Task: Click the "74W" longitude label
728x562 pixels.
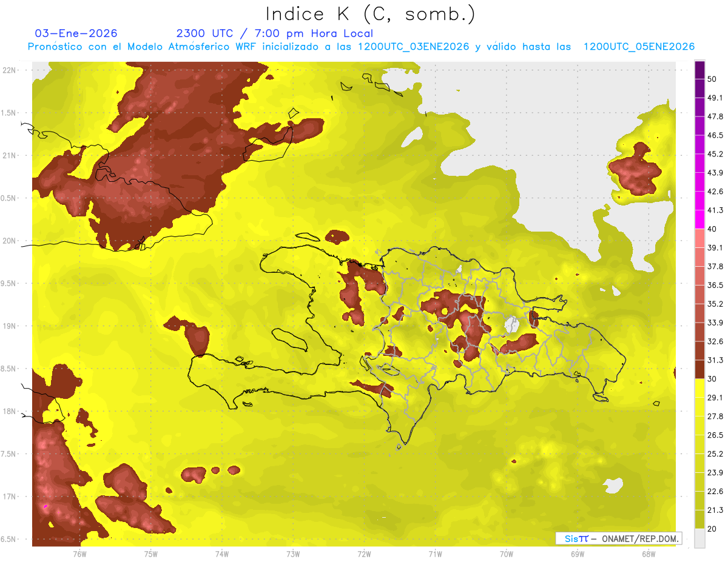Action: click(x=222, y=554)
